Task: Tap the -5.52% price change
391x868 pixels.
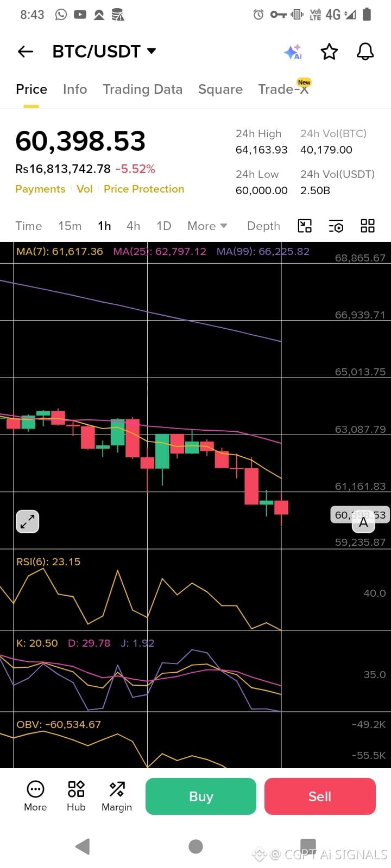Action: [x=135, y=169]
